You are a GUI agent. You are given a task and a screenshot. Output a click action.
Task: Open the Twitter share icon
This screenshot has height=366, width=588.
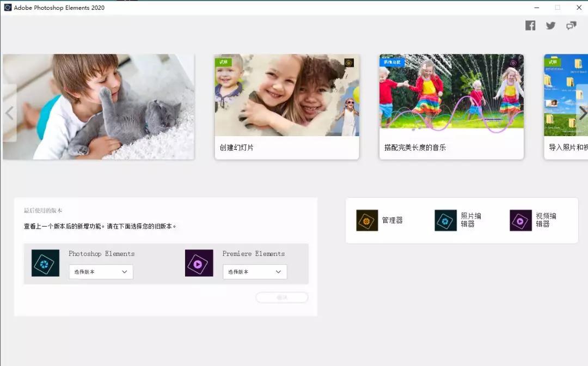(x=550, y=26)
